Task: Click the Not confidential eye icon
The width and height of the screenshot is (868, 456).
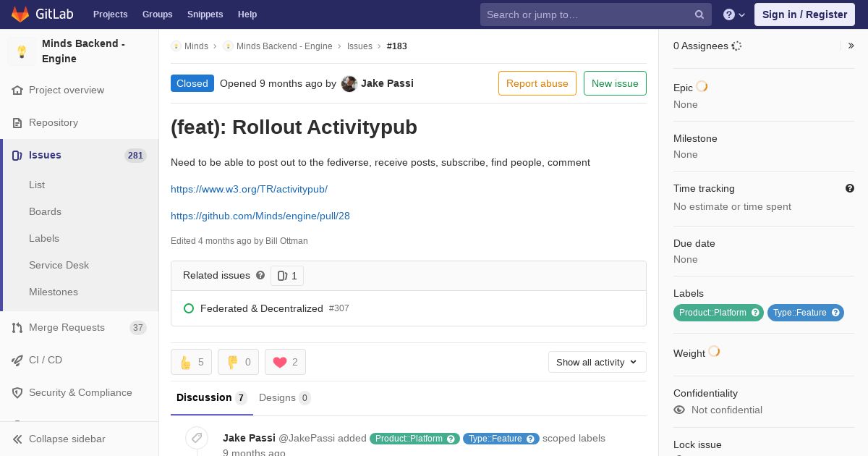Action: click(679, 410)
